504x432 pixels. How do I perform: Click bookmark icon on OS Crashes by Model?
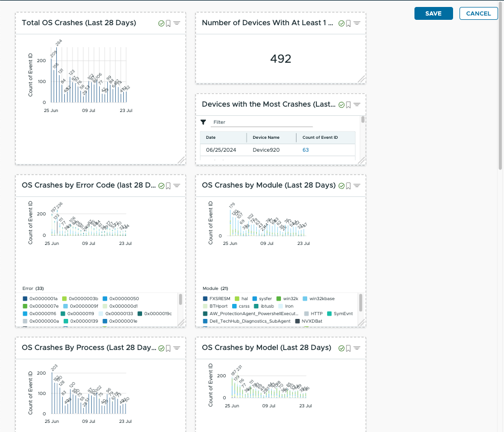(x=349, y=348)
